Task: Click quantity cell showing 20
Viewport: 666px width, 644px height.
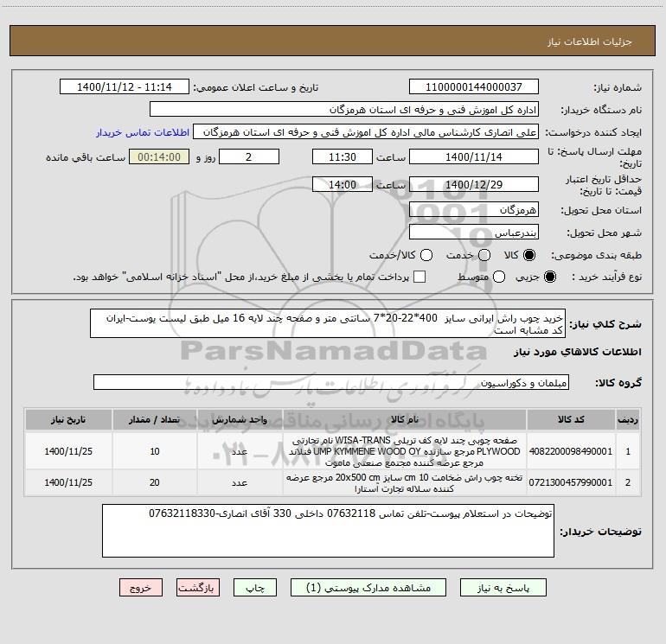Action: pos(155,482)
